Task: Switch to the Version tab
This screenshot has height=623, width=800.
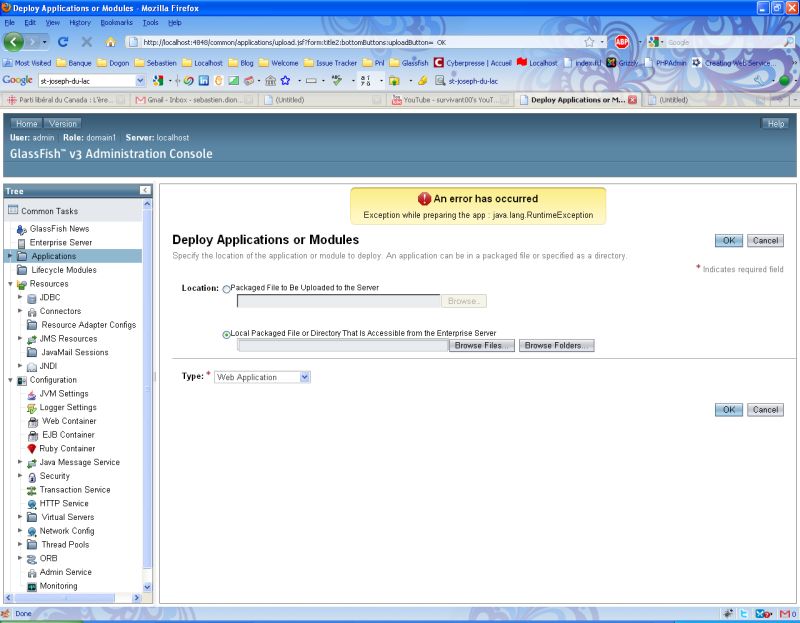Action: (63, 121)
